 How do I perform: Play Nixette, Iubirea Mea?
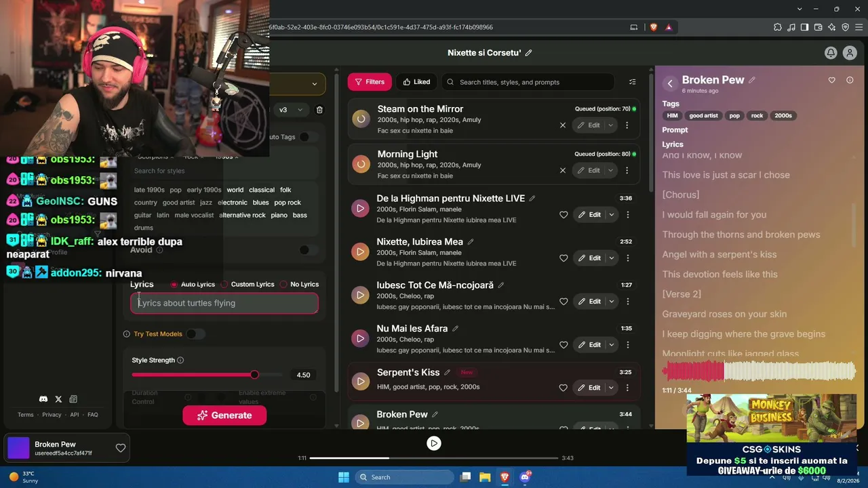click(360, 251)
